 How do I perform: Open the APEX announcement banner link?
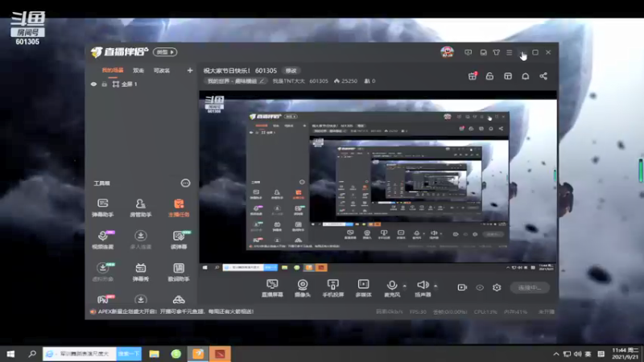coord(175,311)
